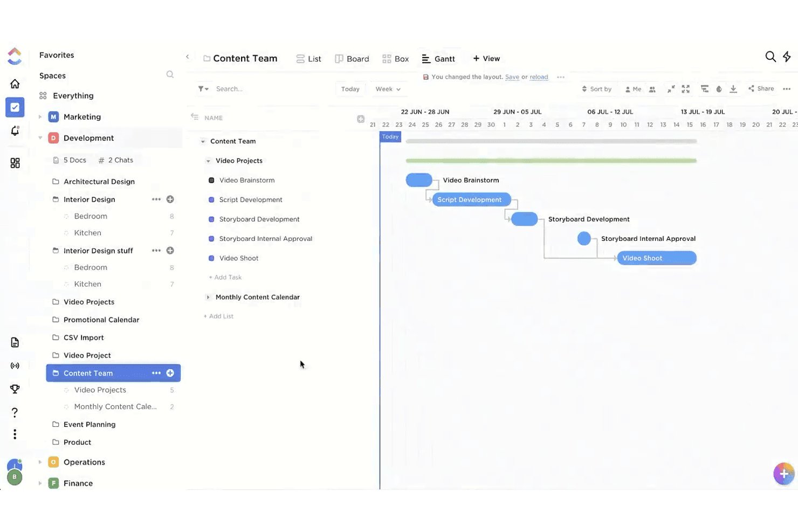Switch to the List view tab
Screen dimensions: 798x532
(308, 59)
